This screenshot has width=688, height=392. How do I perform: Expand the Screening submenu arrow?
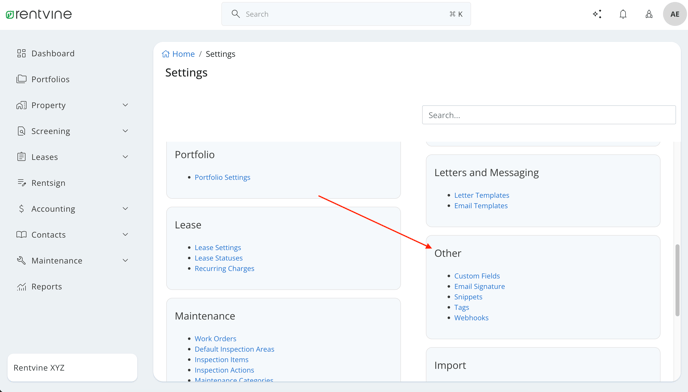pos(125,131)
